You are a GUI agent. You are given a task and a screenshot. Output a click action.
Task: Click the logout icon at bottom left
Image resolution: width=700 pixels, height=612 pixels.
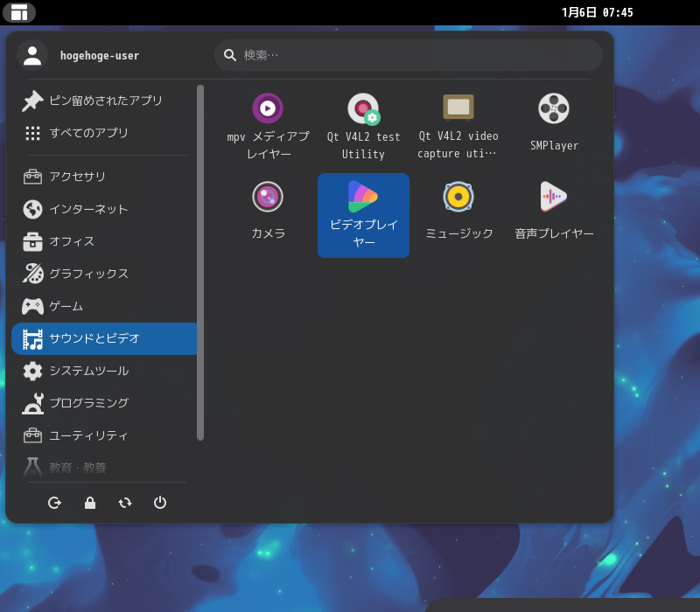54,503
